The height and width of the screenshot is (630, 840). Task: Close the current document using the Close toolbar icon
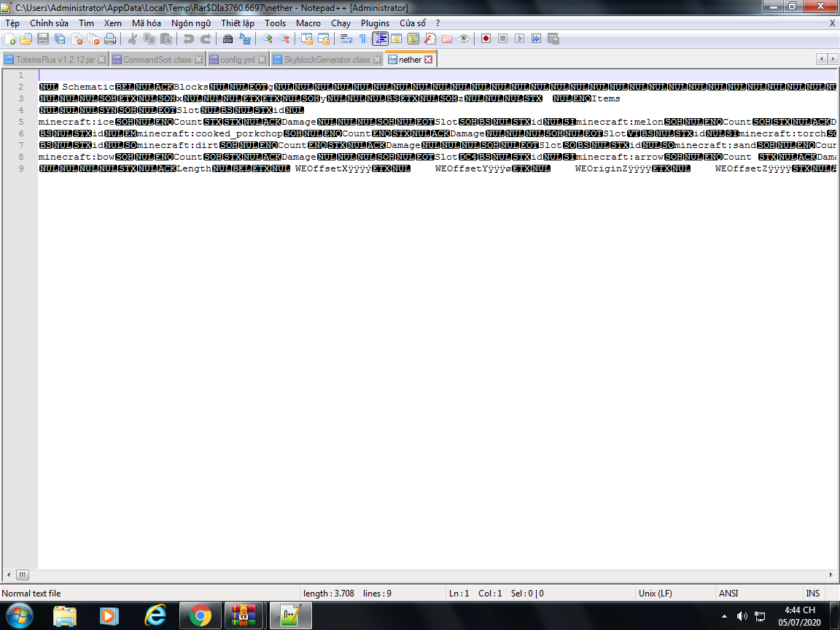tap(77, 39)
